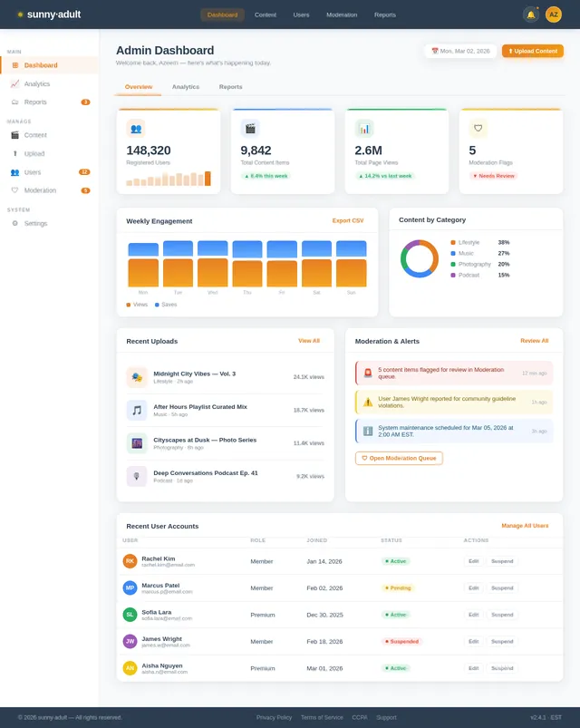580x728 pixels.
Task: Click the Cityscapes at Dusk photo icon
Action: coord(137,443)
